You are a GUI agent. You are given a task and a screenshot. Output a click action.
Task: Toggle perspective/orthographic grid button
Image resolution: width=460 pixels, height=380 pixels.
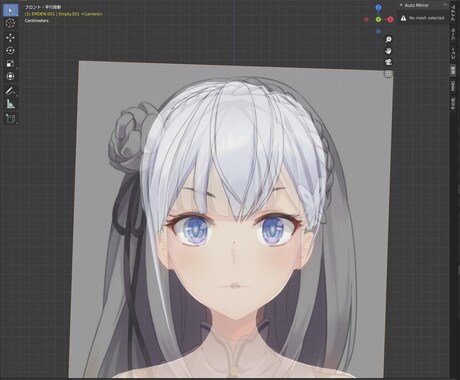[x=388, y=74]
